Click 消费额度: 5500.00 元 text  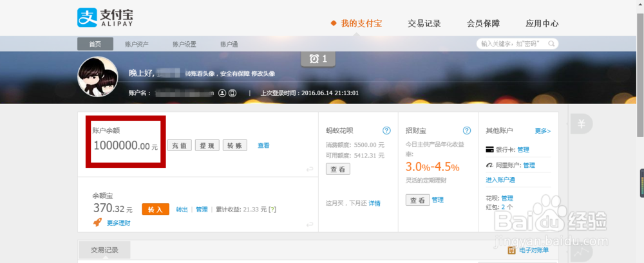(x=355, y=145)
